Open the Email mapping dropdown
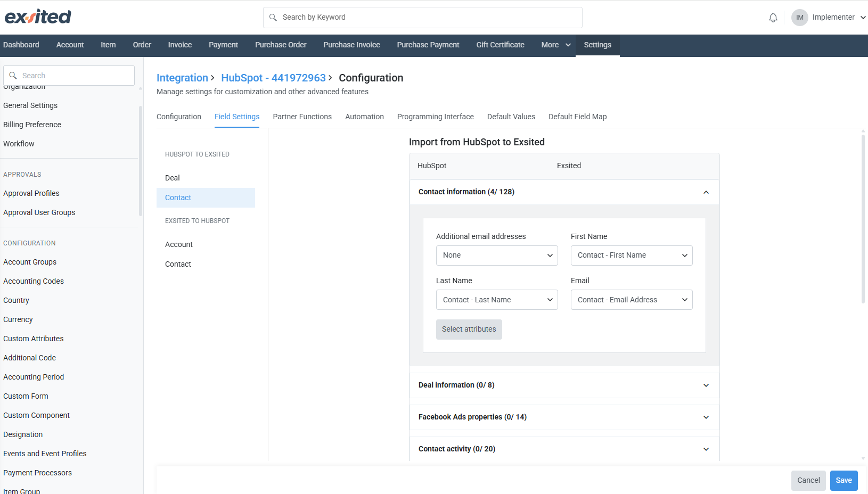 632,300
